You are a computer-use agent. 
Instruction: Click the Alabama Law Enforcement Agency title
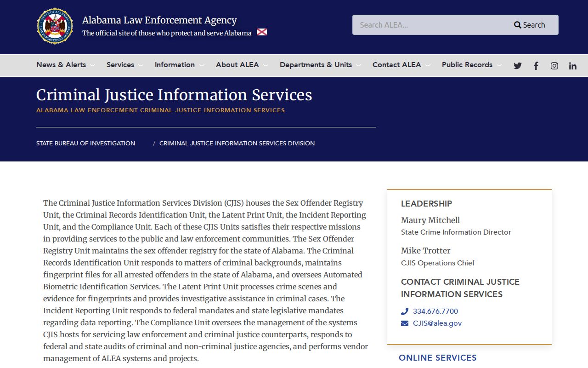pyautogui.click(x=159, y=20)
